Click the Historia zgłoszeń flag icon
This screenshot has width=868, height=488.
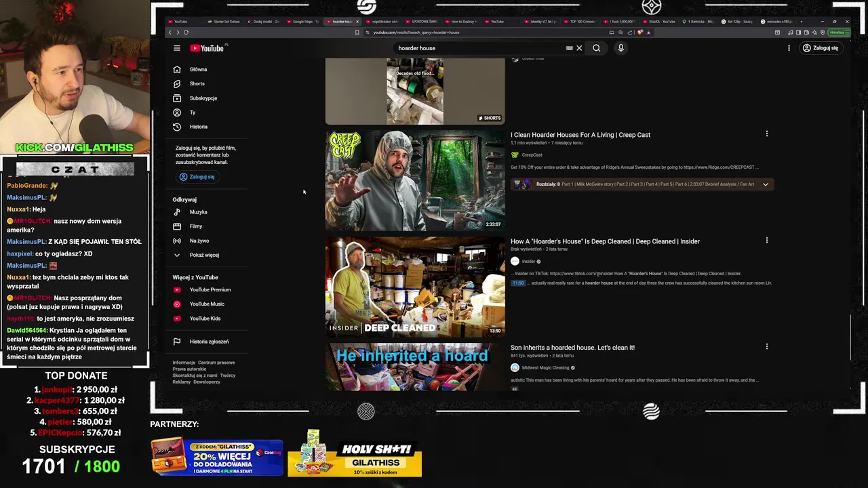tap(177, 342)
